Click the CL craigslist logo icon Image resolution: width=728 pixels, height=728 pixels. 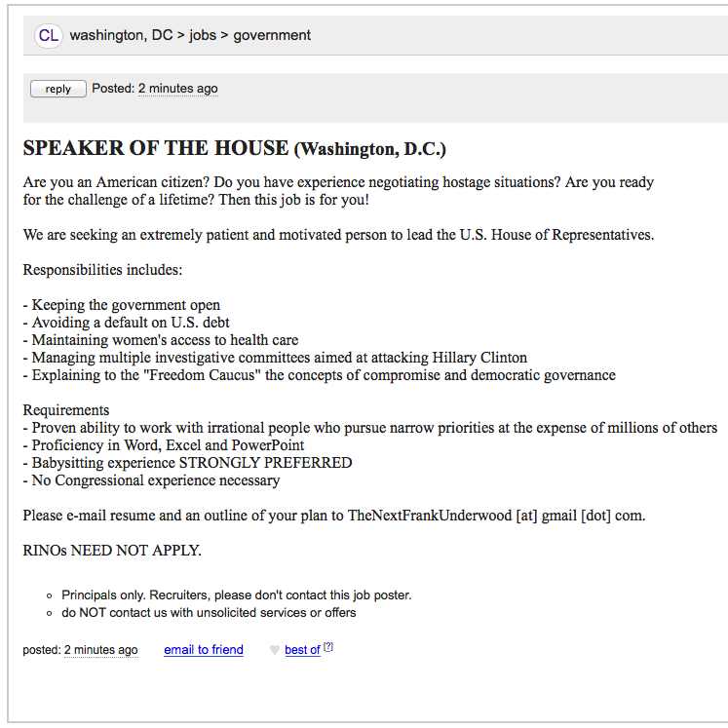click(49, 36)
